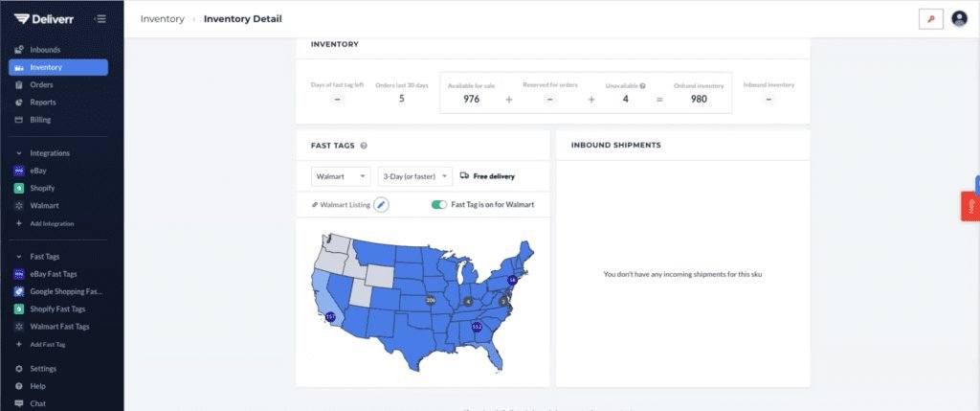980x411 pixels.
Task: Click the Inbounds truck icon
Action: coord(19,50)
